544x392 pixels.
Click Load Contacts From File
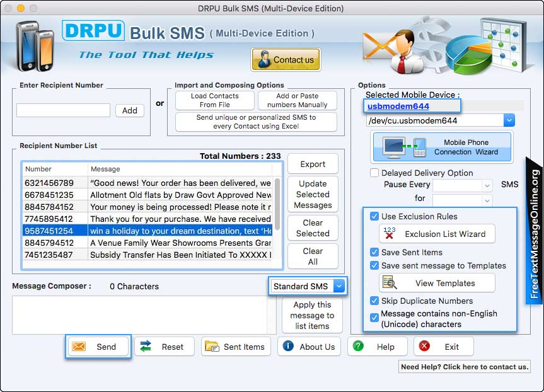[215, 100]
